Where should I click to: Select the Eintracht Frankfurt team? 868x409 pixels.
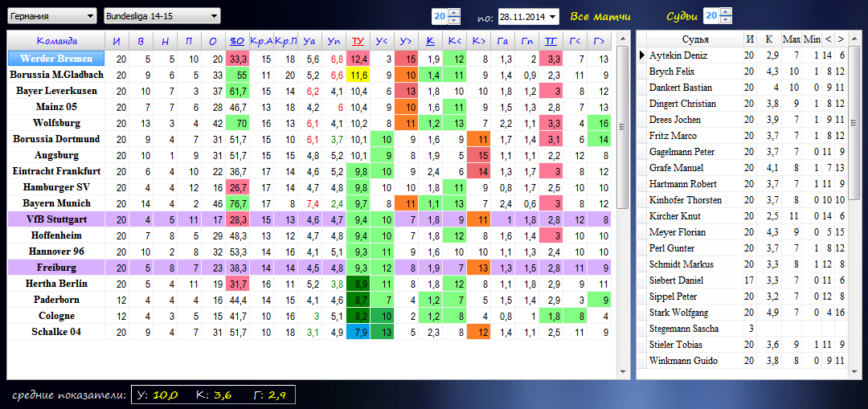[56, 171]
